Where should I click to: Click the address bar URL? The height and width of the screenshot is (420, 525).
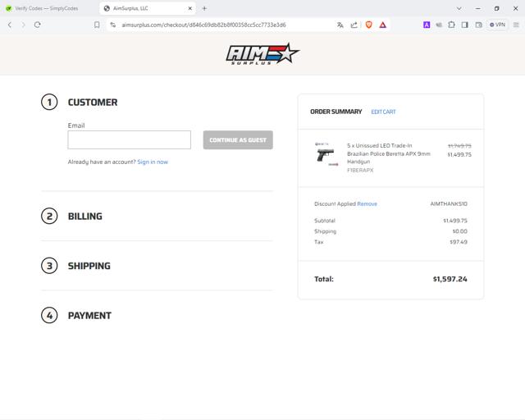point(203,25)
